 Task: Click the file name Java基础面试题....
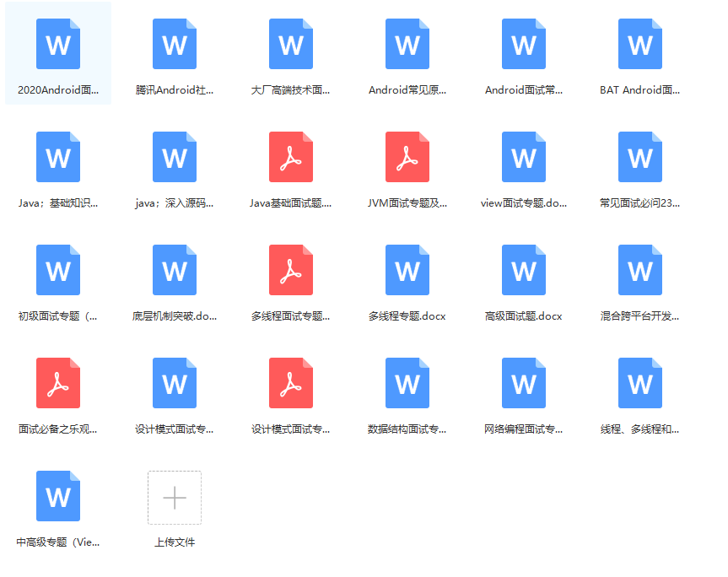(x=291, y=202)
